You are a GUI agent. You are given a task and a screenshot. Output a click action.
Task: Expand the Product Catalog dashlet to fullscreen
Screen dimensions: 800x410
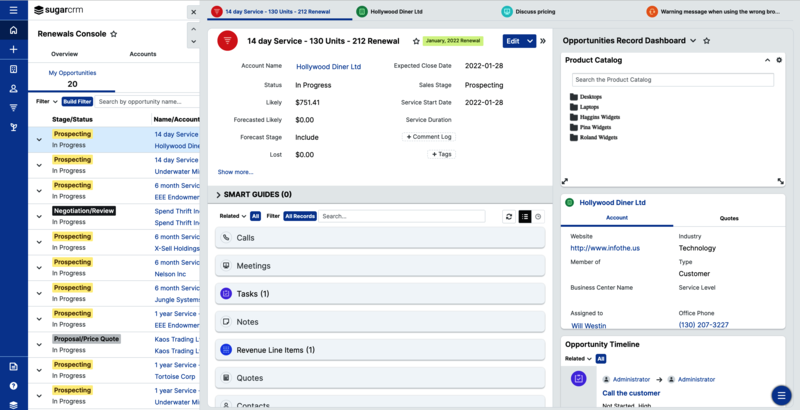tap(780, 181)
